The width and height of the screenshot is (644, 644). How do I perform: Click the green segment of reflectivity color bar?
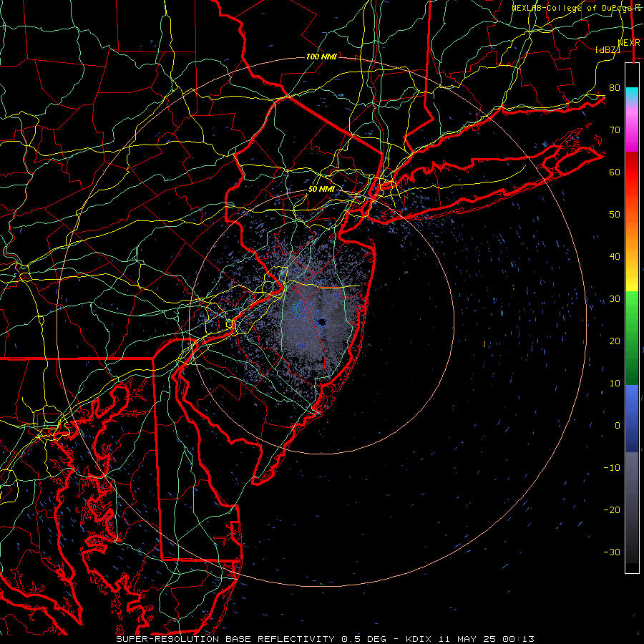(x=632, y=338)
